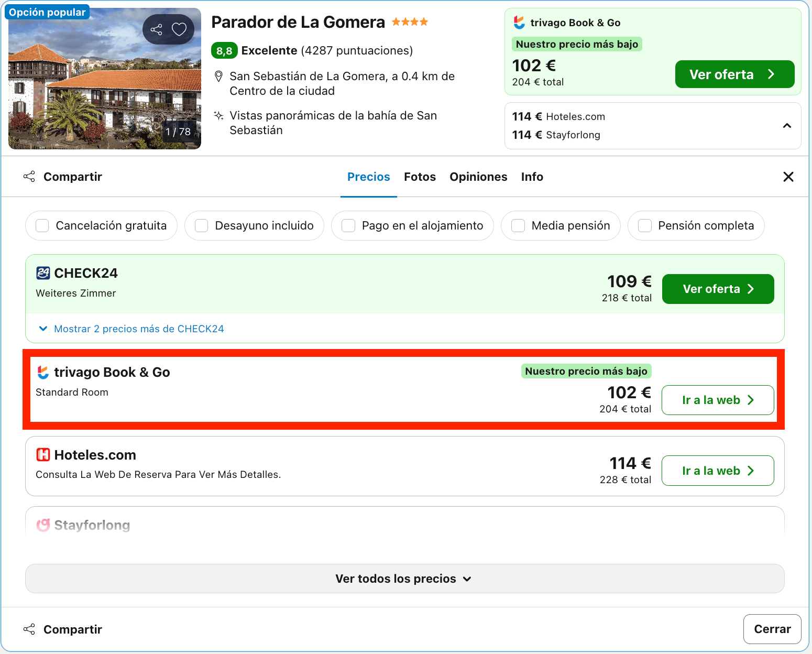Click the upper Compartir label

pos(73,177)
